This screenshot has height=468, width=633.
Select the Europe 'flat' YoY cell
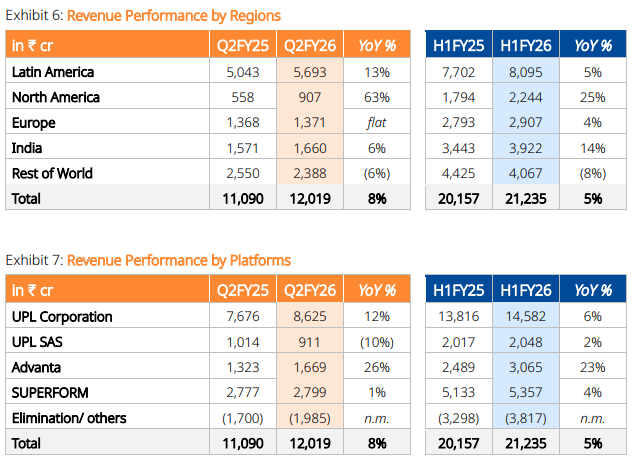point(378,122)
